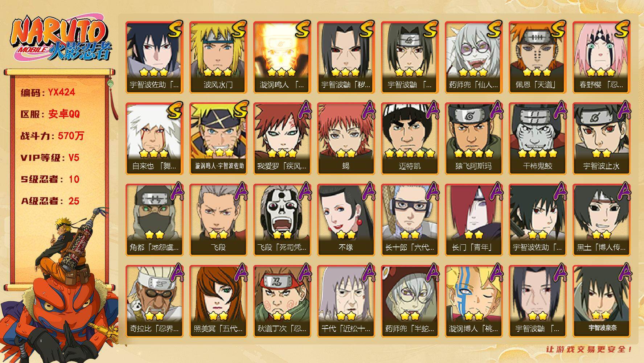The width and height of the screenshot is (644, 363).
Task: Open the 漩涡鸣人·宇智波佐助 card
Action: tap(218, 139)
